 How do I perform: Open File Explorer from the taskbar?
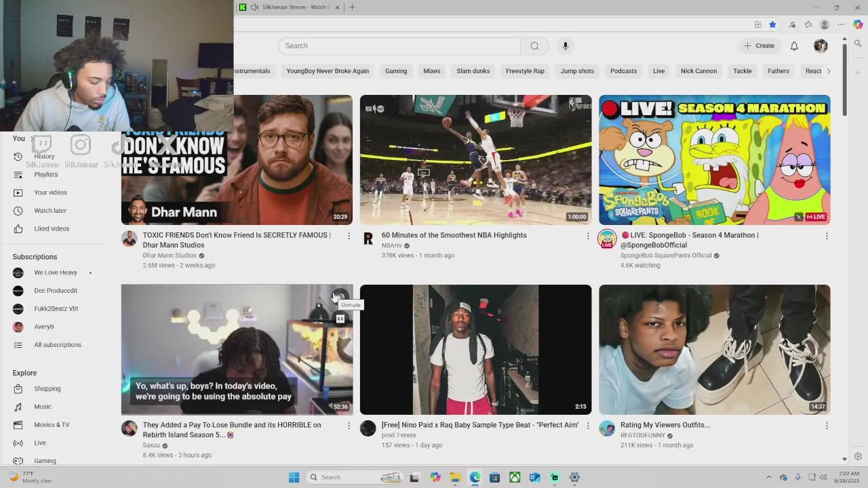pos(455,477)
